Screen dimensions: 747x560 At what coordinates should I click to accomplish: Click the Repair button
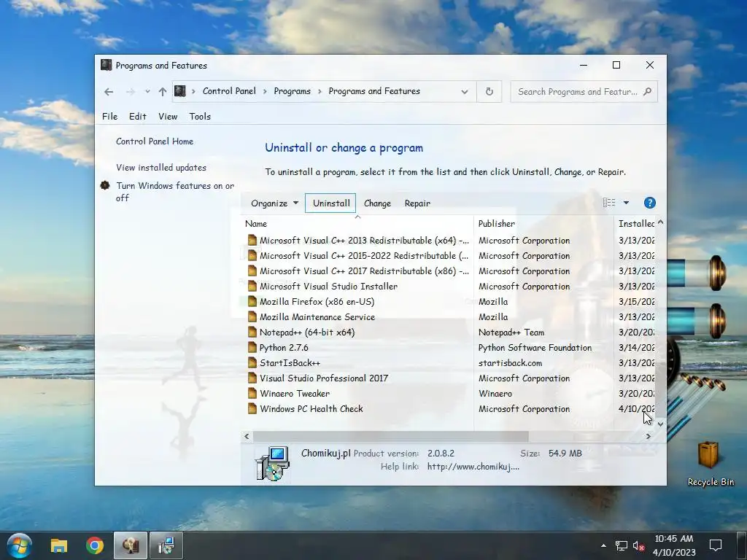tap(417, 203)
